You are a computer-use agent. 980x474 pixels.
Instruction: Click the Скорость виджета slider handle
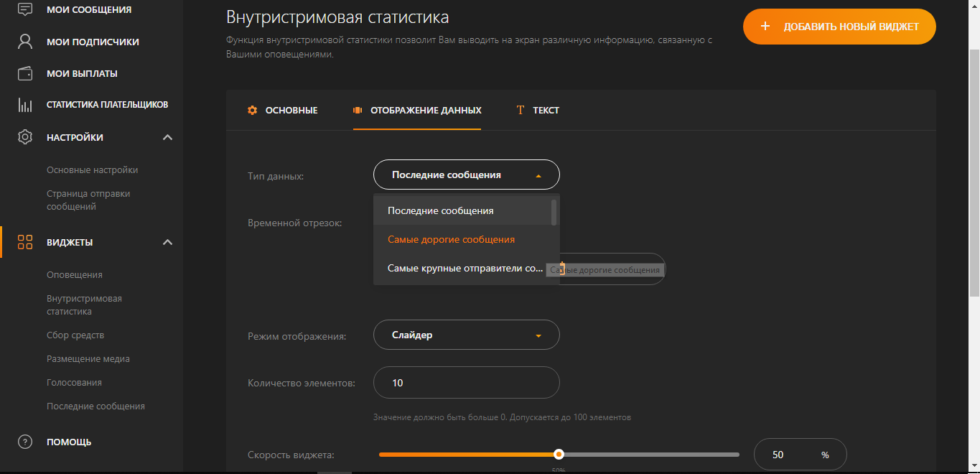(559, 454)
